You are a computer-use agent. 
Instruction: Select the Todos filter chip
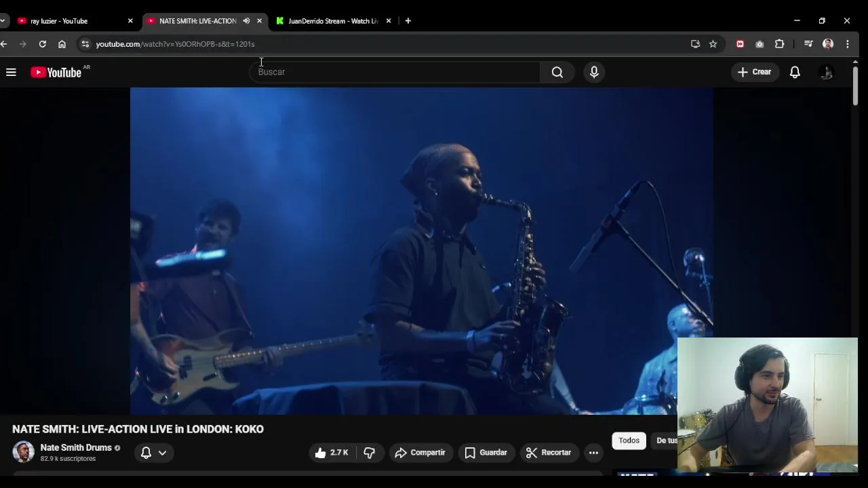[x=629, y=441]
